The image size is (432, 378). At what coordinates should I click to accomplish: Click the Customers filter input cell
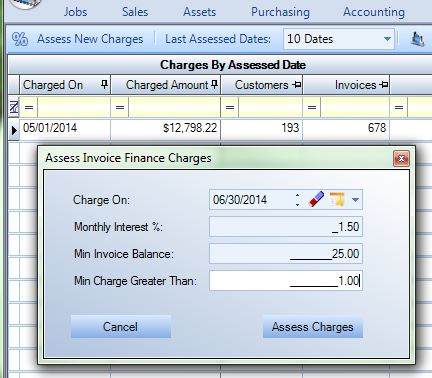pyautogui.click(x=270, y=107)
